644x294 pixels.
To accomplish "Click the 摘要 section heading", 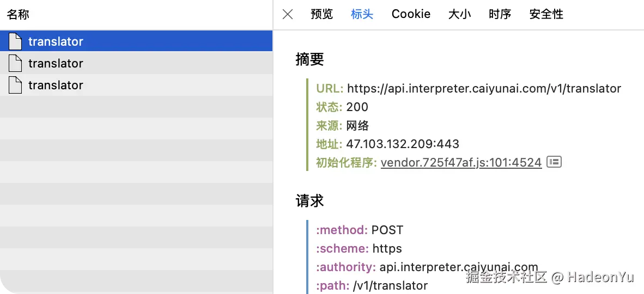I will [x=309, y=59].
